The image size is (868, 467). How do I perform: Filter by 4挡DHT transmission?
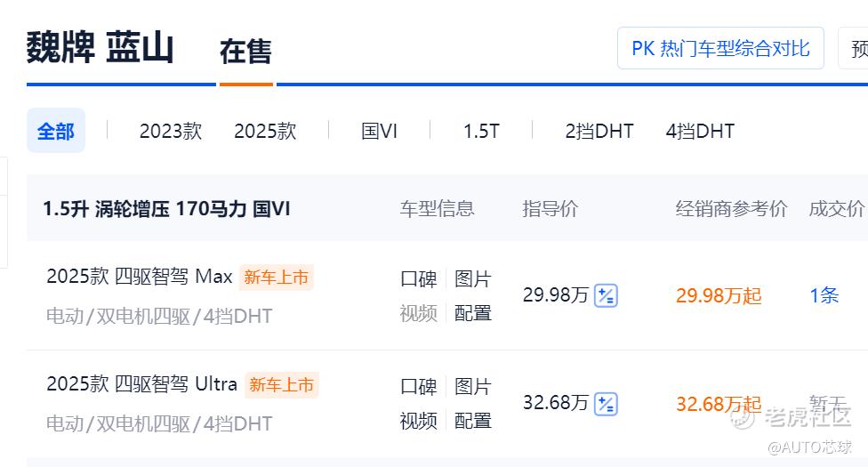(x=700, y=132)
